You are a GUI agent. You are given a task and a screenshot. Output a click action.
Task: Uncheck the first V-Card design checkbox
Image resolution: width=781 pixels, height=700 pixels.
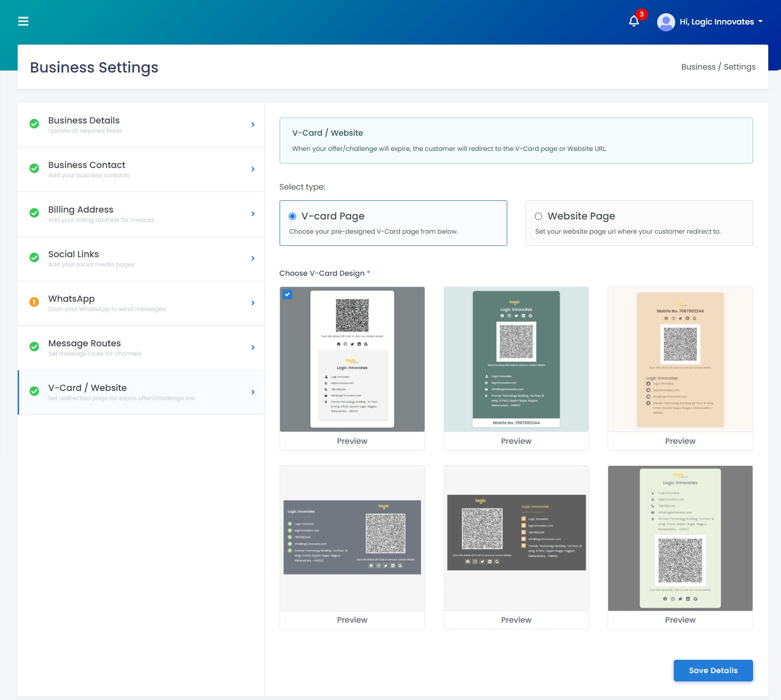287,294
